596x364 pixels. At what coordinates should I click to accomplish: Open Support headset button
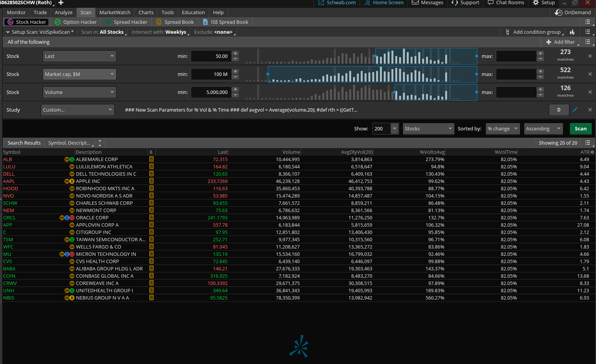[466, 3]
